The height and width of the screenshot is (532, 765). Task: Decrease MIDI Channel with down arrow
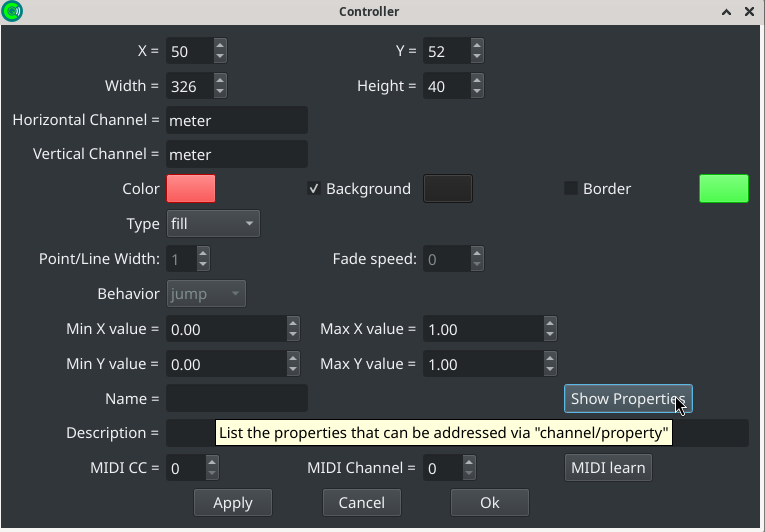point(469,473)
